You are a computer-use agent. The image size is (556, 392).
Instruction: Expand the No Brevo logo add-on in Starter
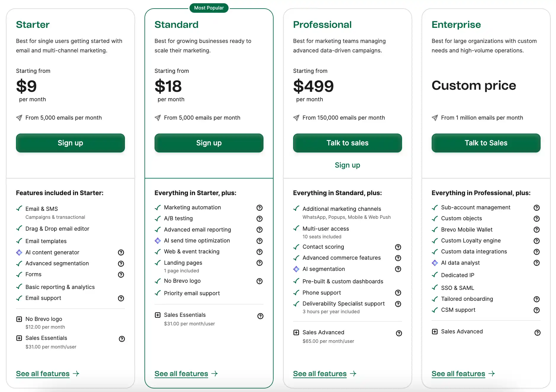pyautogui.click(x=19, y=319)
